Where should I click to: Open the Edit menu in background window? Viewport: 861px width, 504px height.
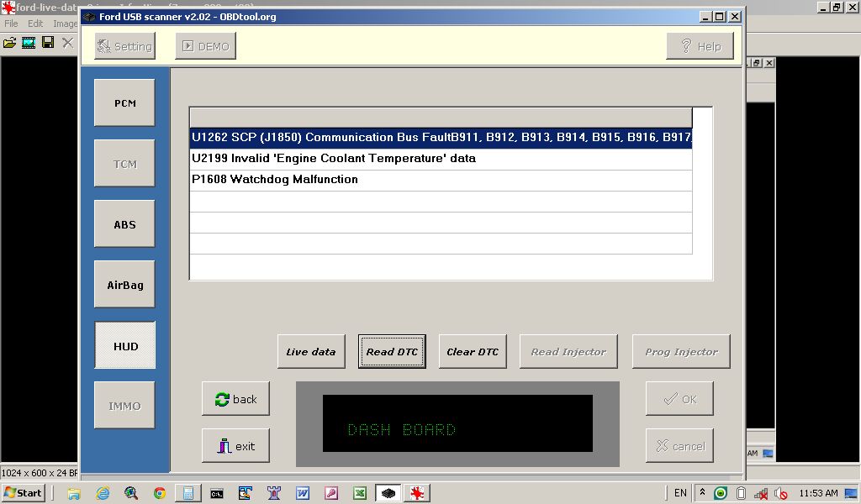point(35,24)
